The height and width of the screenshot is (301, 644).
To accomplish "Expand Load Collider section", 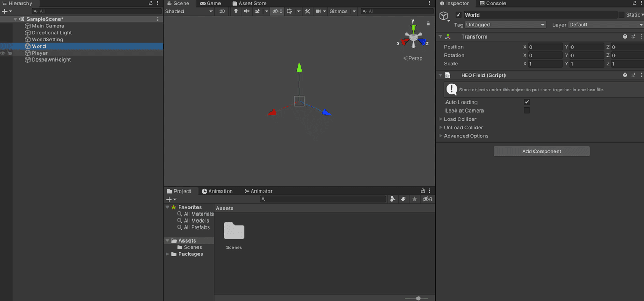I will (441, 119).
